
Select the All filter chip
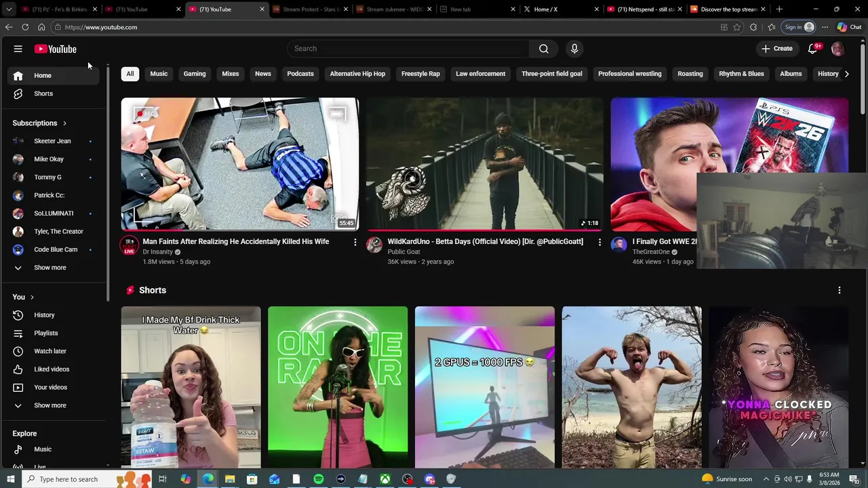click(x=130, y=74)
